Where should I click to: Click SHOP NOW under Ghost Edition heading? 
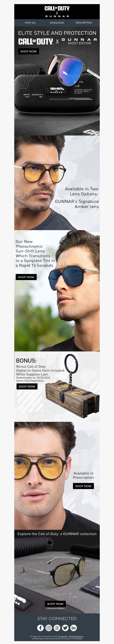tap(28, 51)
